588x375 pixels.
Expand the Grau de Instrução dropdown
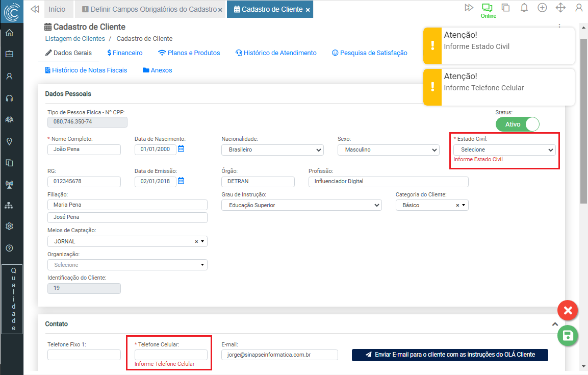pos(301,205)
